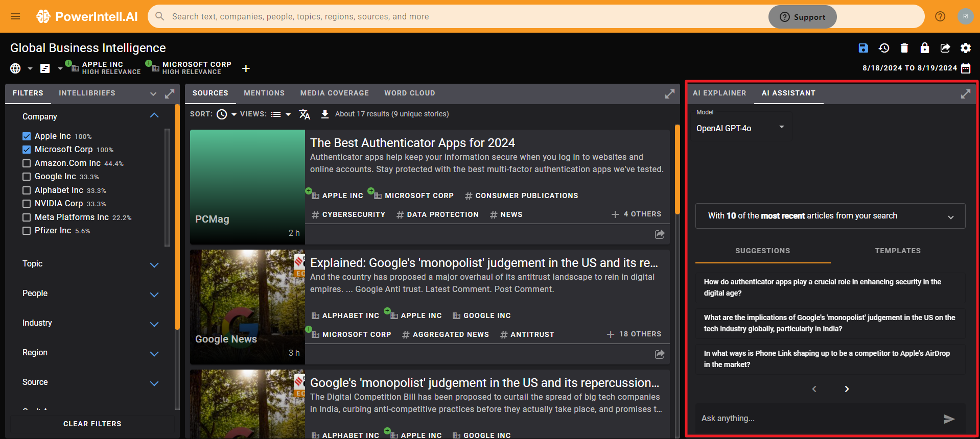The height and width of the screenshot is (439, 980).
Task: Share the dashboard via header share icon
Action: tap(945, 48)
